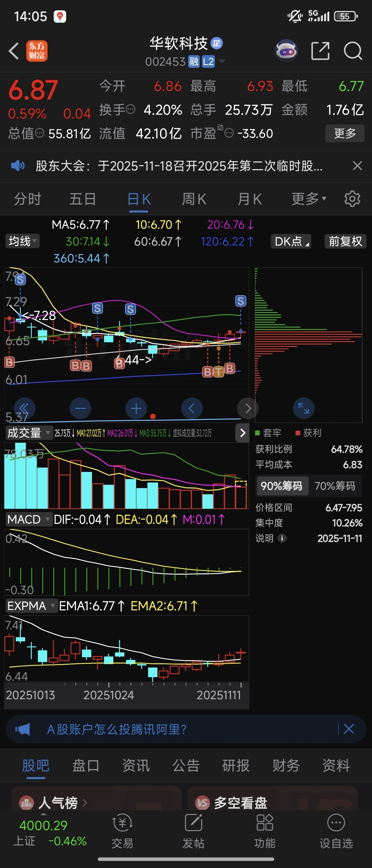Viewport: 372px width, 868px height.
Task: Switch to the 资料 tab
Action: click(336, 765)
